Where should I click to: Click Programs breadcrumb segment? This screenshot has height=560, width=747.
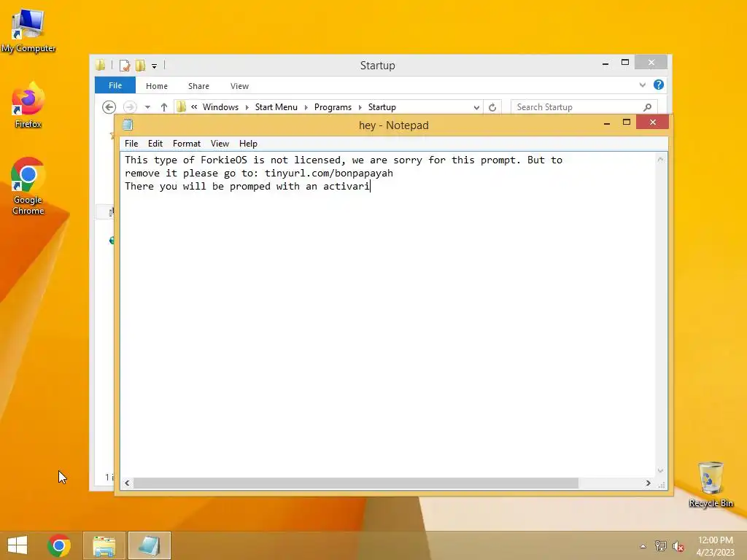(333, 107)
